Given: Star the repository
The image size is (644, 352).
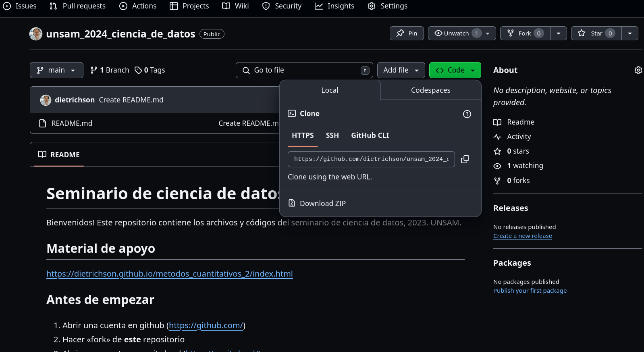Looking at the screenshot, I should pos(596,33).
